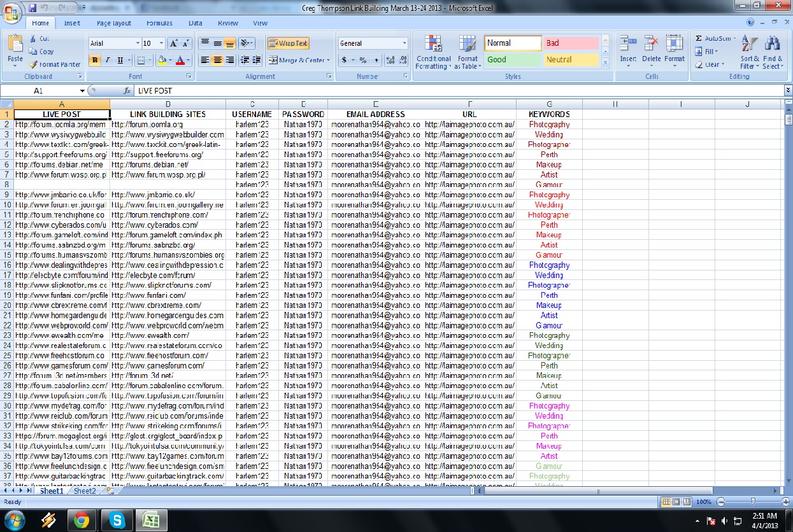Decrease font size with Shrink Font
Viewport: 793px width, 532px height.
tap(185, 43)
